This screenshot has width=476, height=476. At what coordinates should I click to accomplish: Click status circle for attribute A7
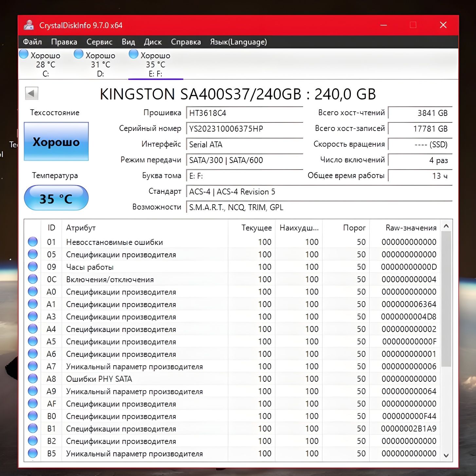[33, 366]
